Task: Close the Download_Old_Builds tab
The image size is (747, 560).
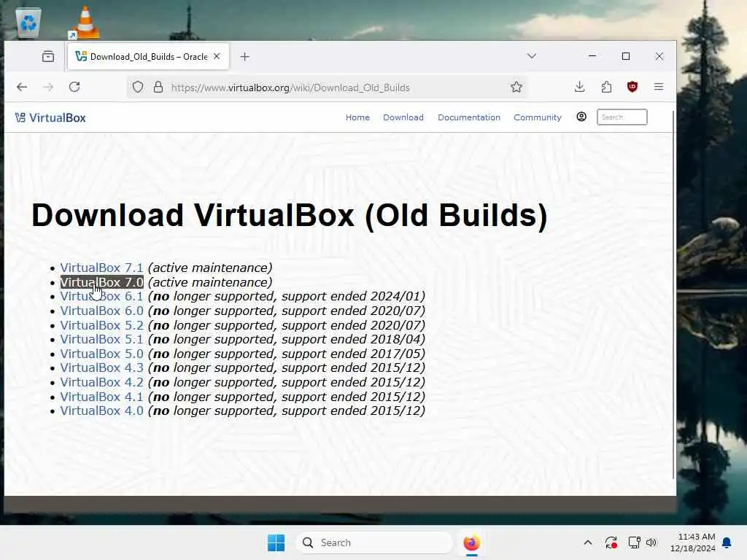Action: pos(217,56)
